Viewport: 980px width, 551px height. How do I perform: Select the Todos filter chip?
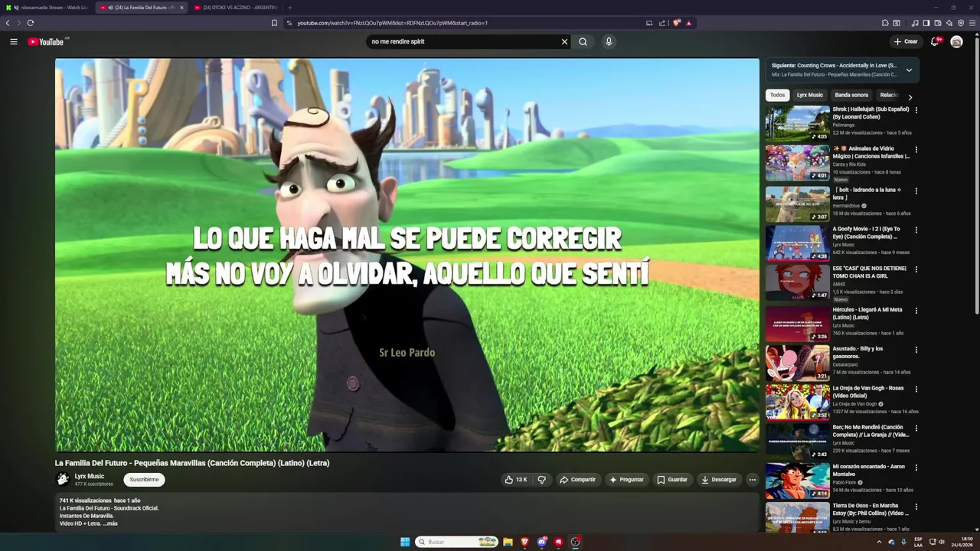click(x=777, y=95)
